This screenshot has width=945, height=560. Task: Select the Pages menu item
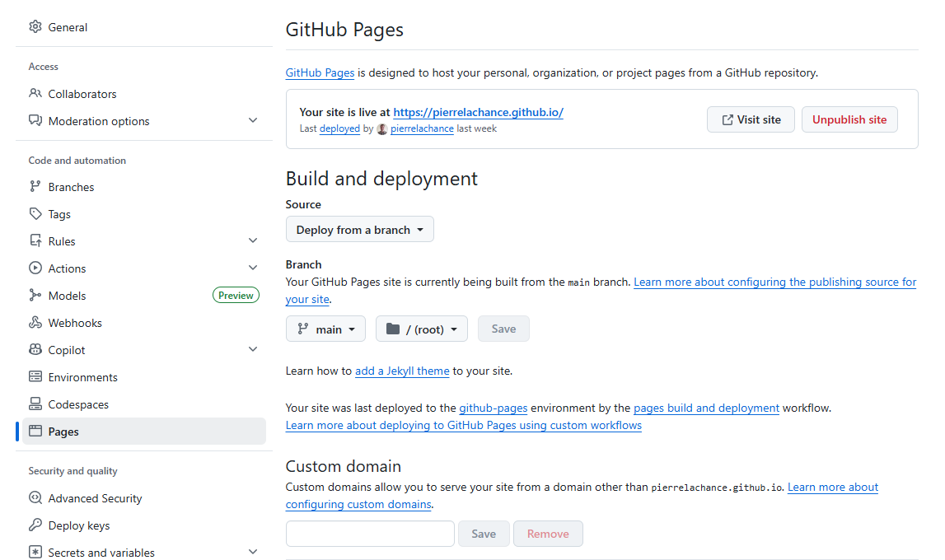[143, 432]
